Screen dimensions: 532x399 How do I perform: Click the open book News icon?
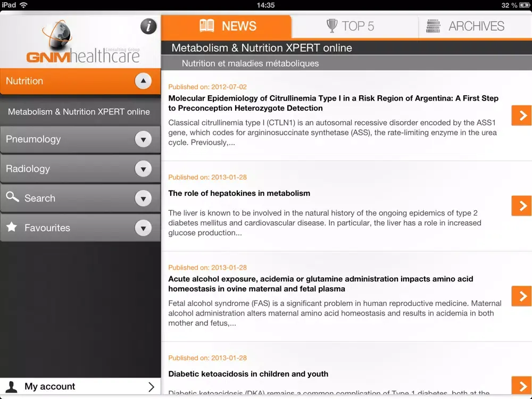point(206,26)
